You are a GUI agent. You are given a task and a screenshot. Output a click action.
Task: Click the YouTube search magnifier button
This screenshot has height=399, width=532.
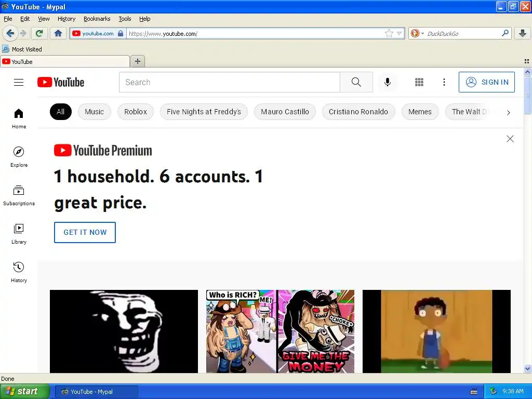pyautogui.click(x=356, y=82)
